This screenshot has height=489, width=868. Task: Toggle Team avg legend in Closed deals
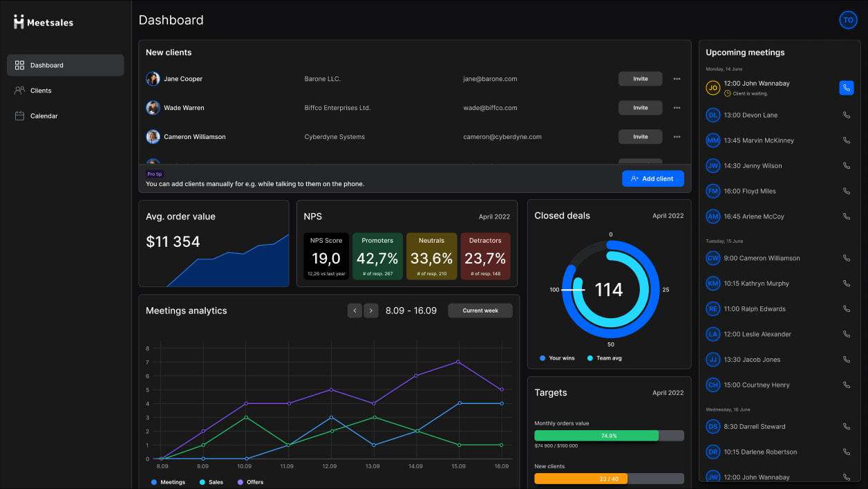(604, 358)
